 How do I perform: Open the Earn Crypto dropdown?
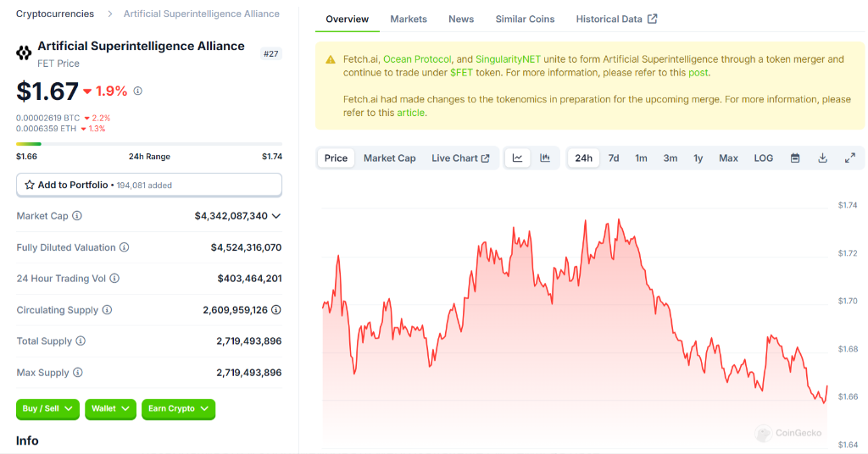click(x=178, y=408)
